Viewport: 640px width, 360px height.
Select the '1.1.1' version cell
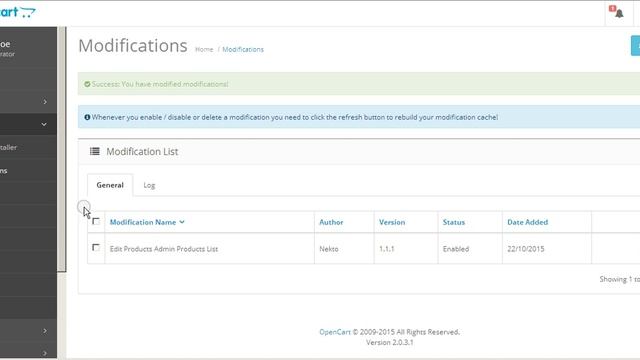(406, 249)
